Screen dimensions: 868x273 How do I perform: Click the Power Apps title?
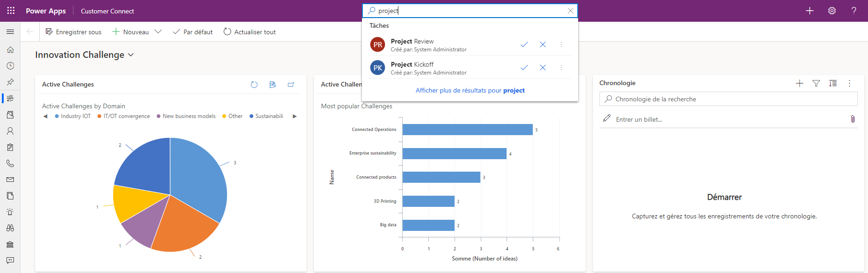pos(46,11)
